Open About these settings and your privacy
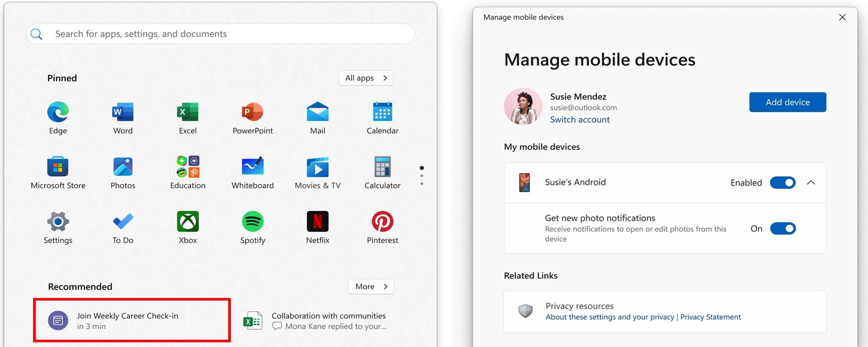The width and height of the screenshot is (868, 347). click(x=610, y=317)
